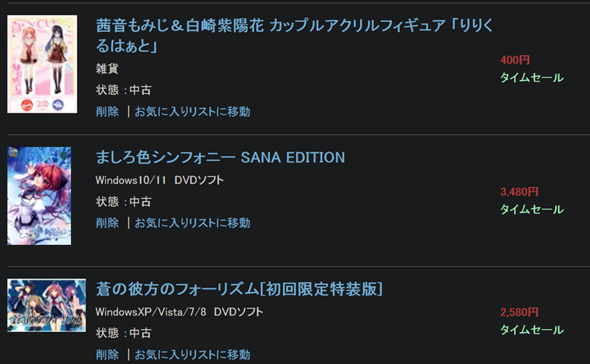
Task: Move the acrylic figure to お気に入りリスト
Action: pos(192,112)
